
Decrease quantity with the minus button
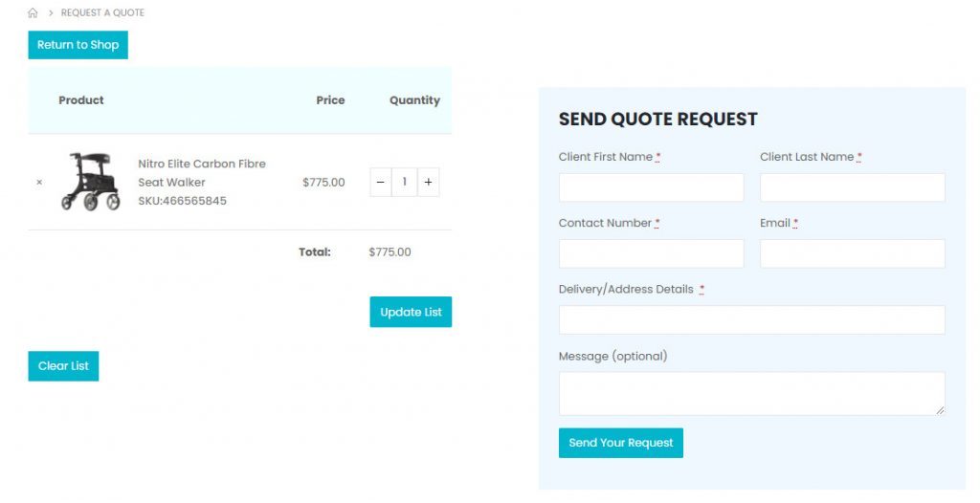[381, 182]
